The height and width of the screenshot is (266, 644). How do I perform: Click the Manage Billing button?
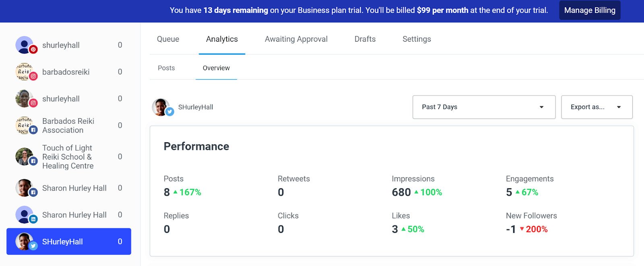point(590,10)
